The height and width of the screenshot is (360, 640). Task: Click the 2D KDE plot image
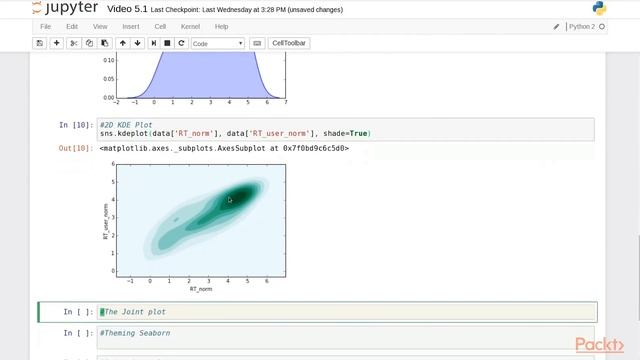[x=194, y=227]
